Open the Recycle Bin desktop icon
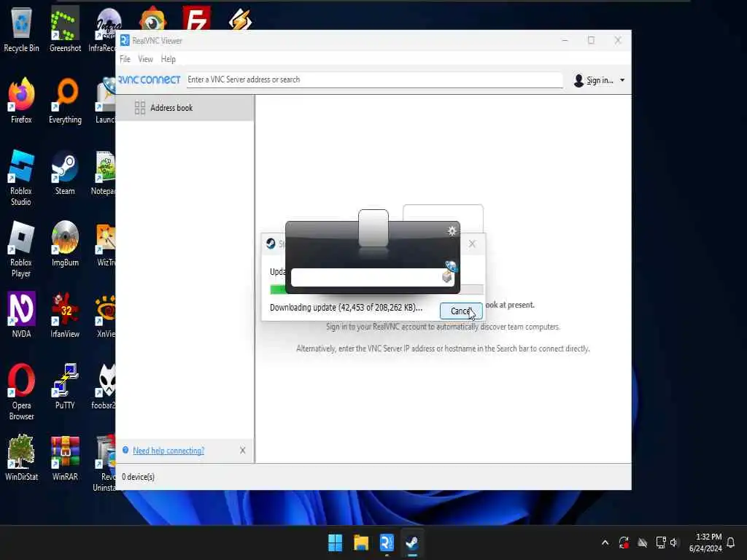The image size is (747, 560). point(21,28)
